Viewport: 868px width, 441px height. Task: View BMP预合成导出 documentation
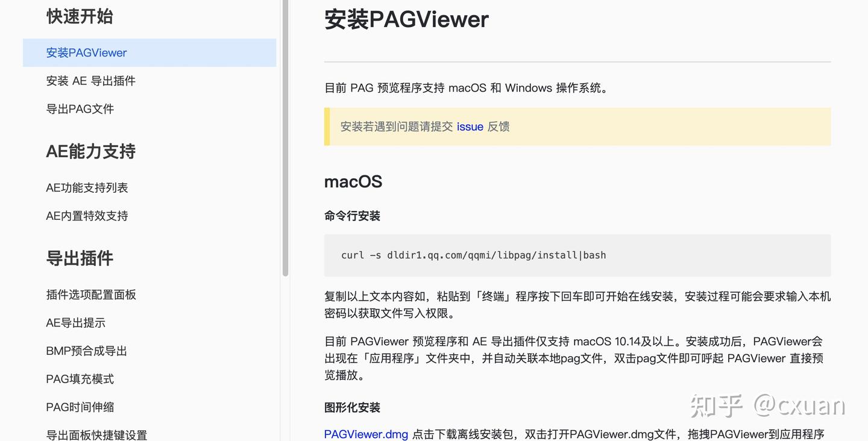click(x=85, y=351)
